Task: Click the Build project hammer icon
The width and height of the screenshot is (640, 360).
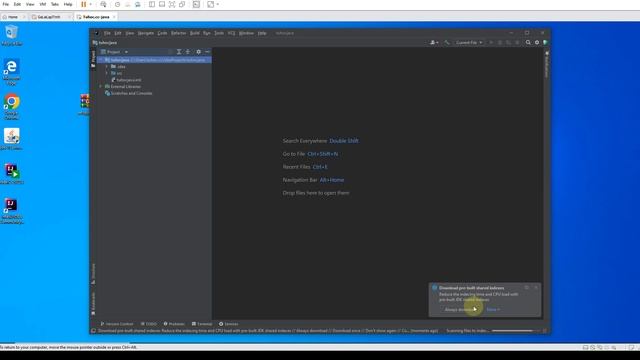Action: point(447,42)
